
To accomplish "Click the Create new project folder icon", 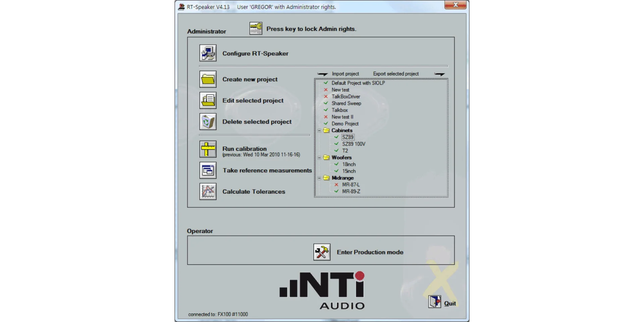I will (208, 79).
